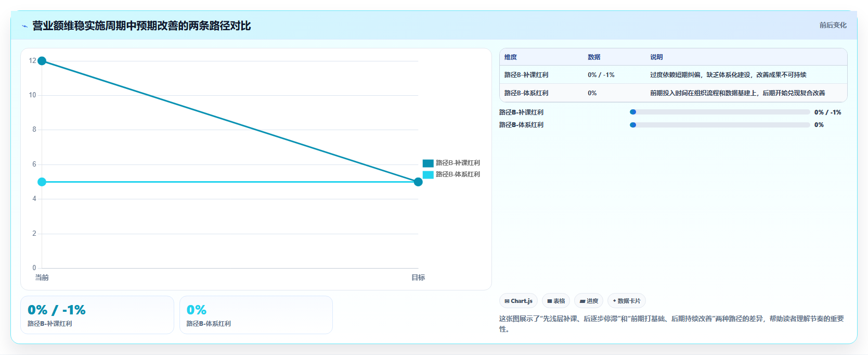
Task: Select table cell 路径B-补课红利
Action: 526,75
